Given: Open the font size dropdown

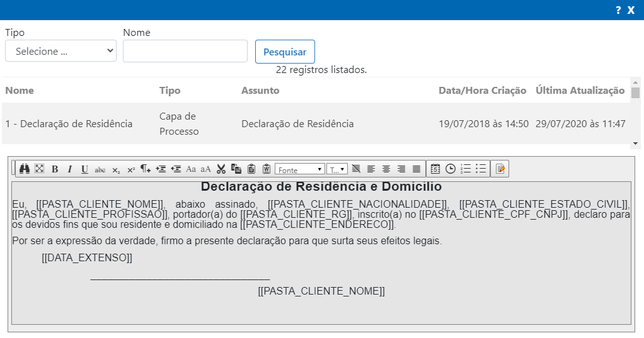Looking at the screenshot, I should pyautogui.click(x=337, y=169).
